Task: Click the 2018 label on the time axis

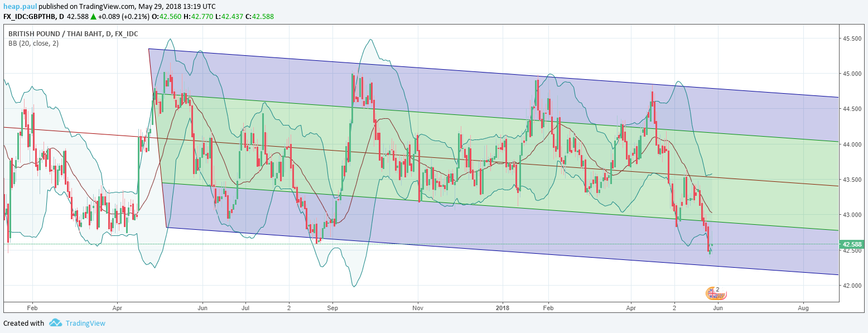Action: (x=503, y=307)
